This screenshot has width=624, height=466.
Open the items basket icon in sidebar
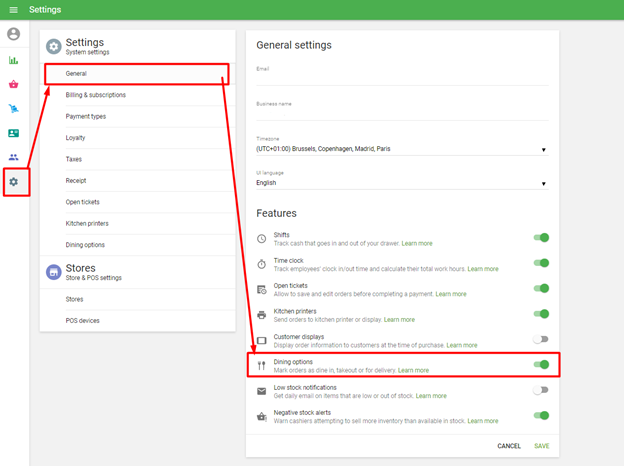pos(14,84)
